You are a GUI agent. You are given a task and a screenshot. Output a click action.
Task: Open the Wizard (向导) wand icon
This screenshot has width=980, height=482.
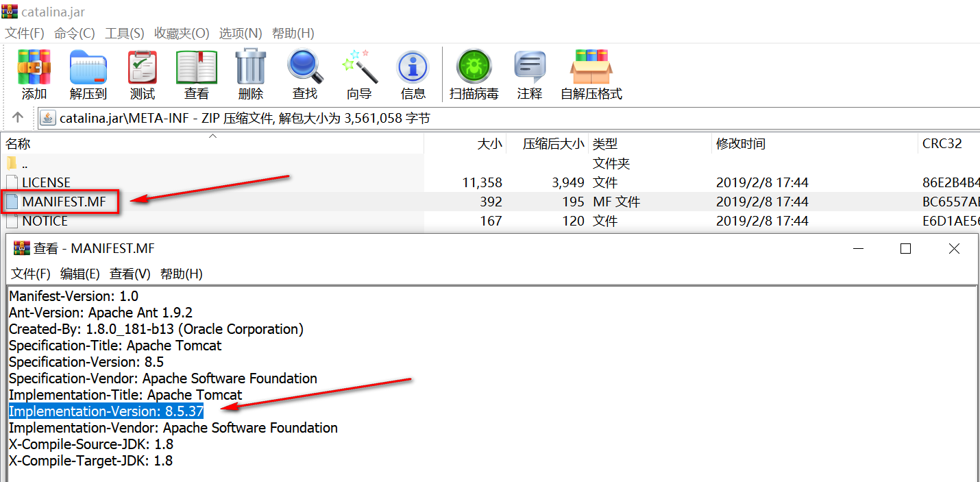coord(359,67)
